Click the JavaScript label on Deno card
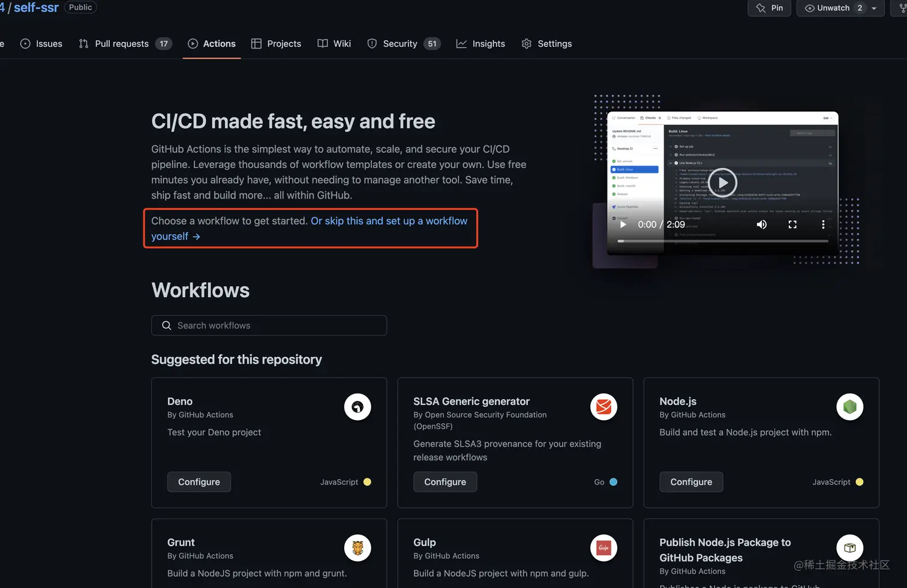This screenshot has height=588, width=907. [339, 482]
